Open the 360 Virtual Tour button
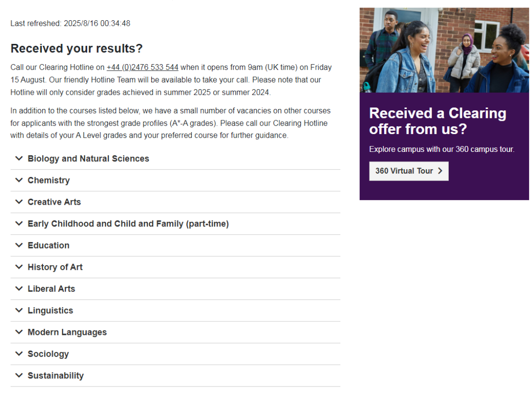Screen dimensions: 532x393 409,171
